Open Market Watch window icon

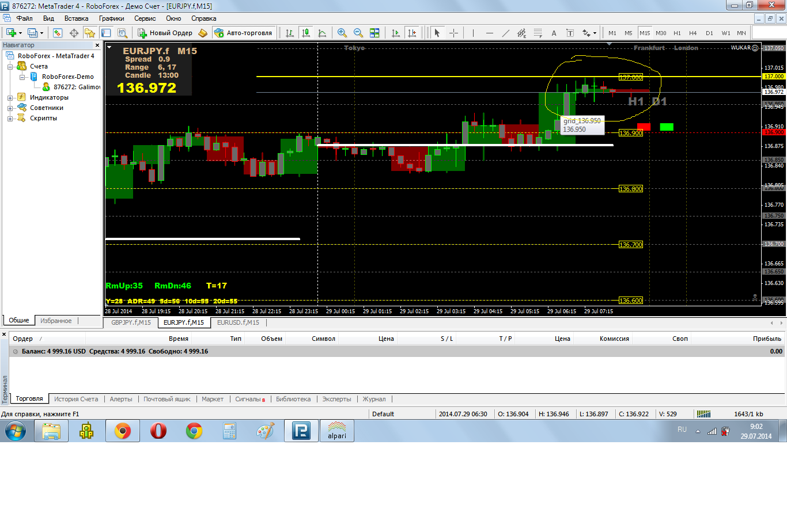(x=58, y=33)
